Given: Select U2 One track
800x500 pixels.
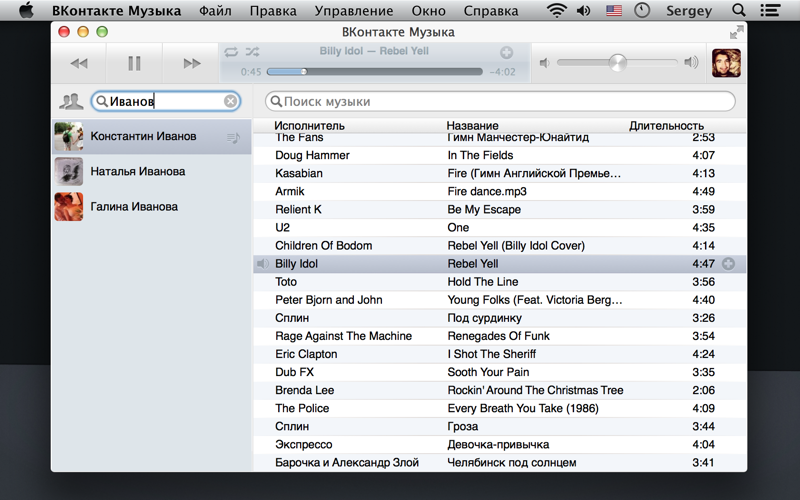Looking at the screenshot, I should tap(499, 228).
